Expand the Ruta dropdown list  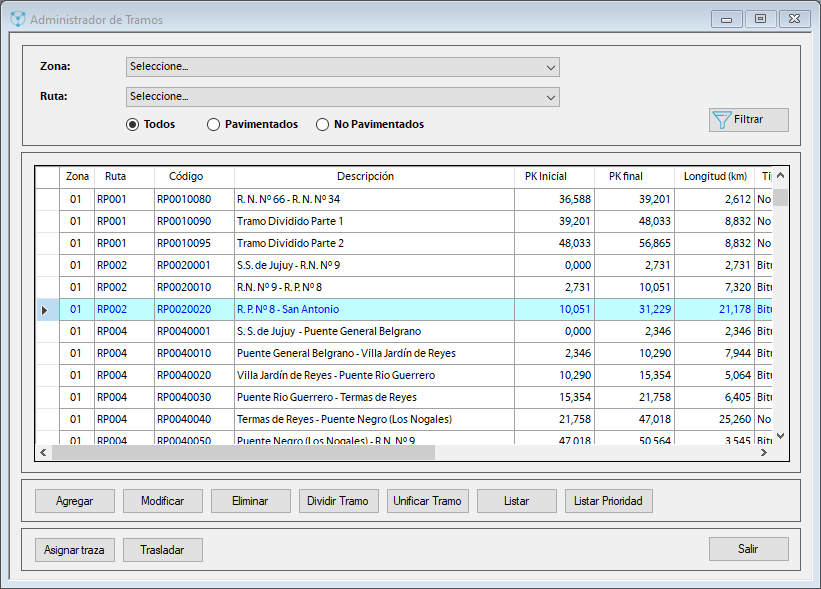tap(342, 97)
